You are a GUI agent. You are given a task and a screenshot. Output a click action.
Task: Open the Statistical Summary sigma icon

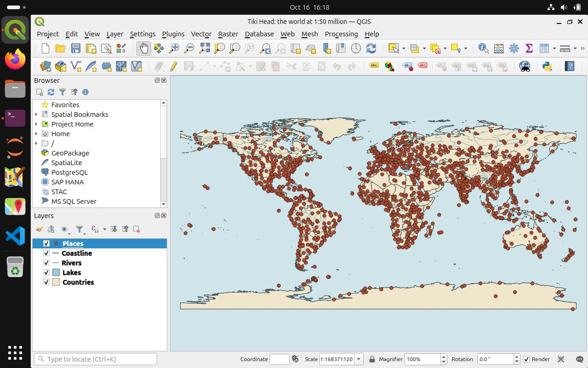tap(529, 48)
